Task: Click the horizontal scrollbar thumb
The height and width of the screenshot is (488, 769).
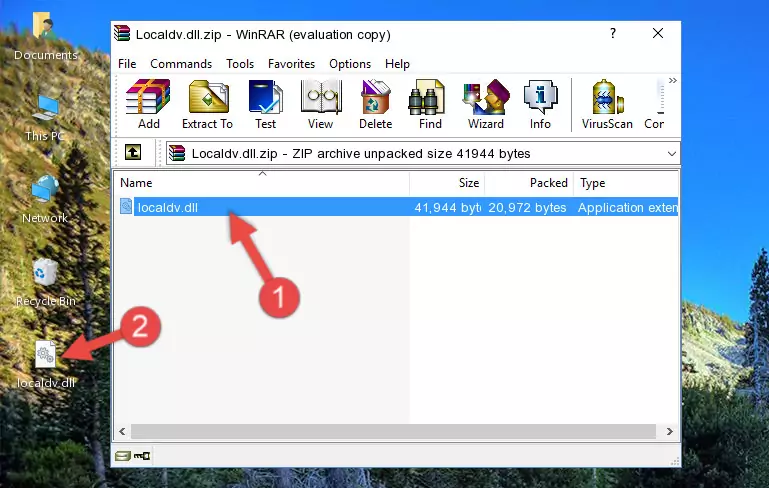Action: click(x=393, y=431)
